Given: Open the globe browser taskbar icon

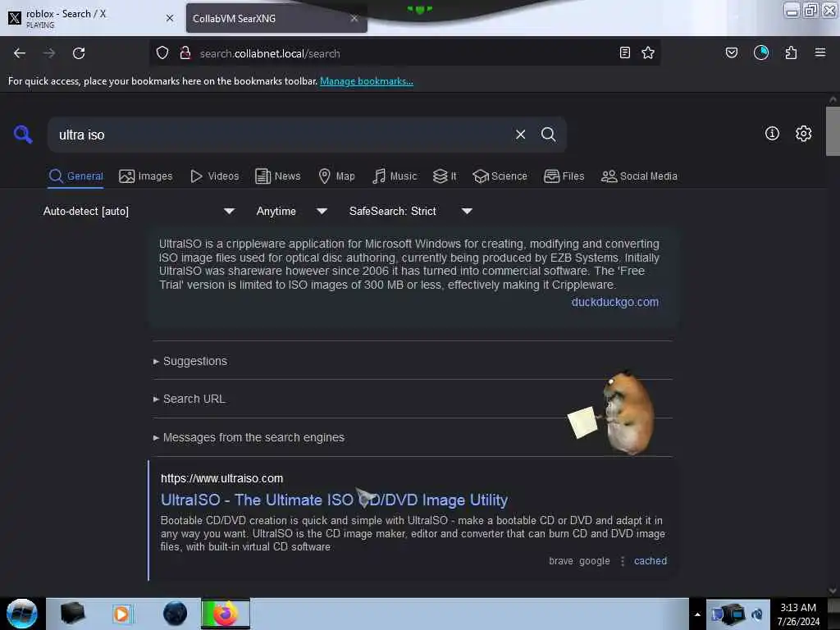Looking at the screenshot, I should click(x=175, y=614).
